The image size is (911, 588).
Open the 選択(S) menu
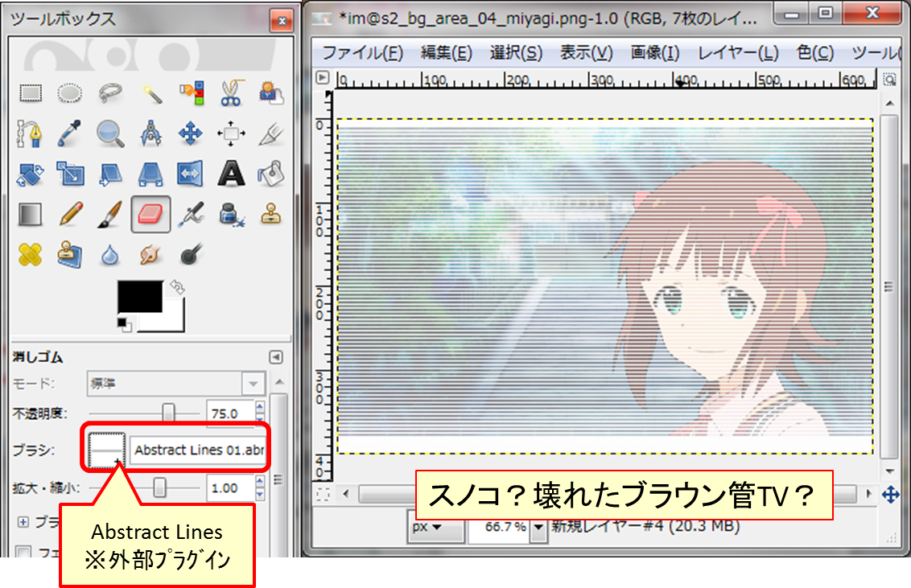point(516,53)
